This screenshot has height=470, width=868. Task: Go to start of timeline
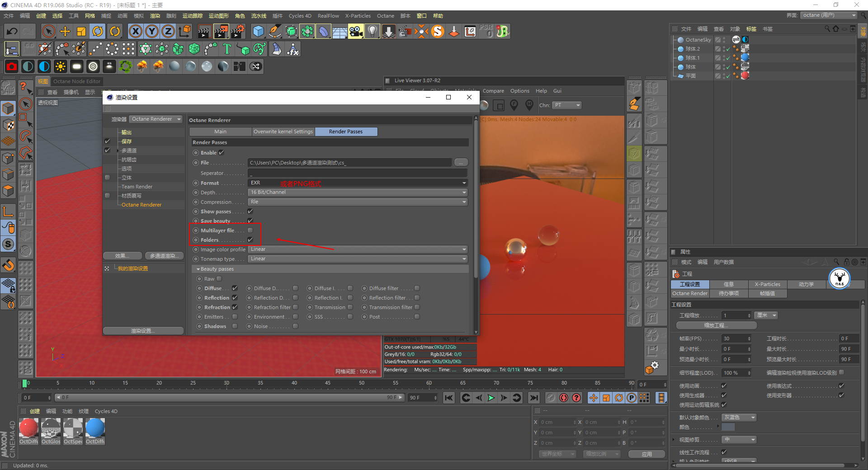449,398
